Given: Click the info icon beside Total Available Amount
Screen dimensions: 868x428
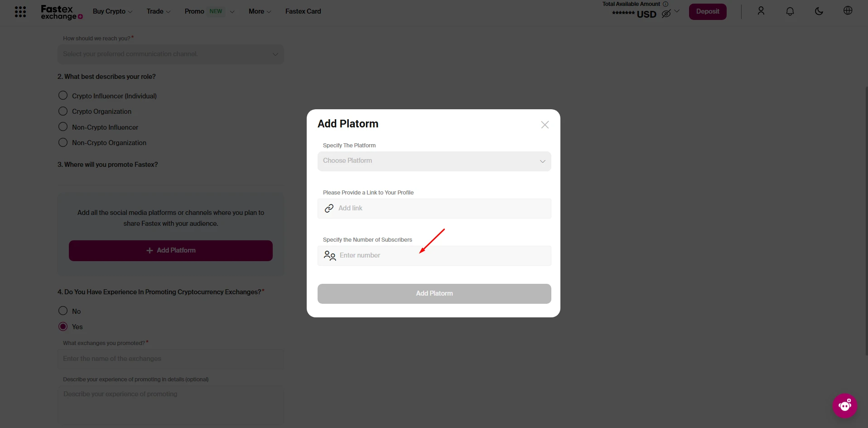Looking at the screenshot, I should tap(665, 4).
